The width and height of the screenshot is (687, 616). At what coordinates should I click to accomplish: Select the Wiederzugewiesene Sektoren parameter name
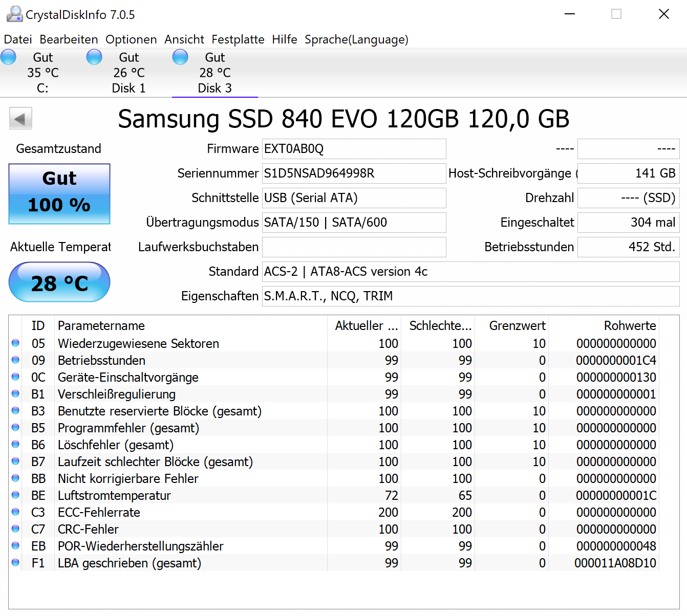click(x=138, y=343)
